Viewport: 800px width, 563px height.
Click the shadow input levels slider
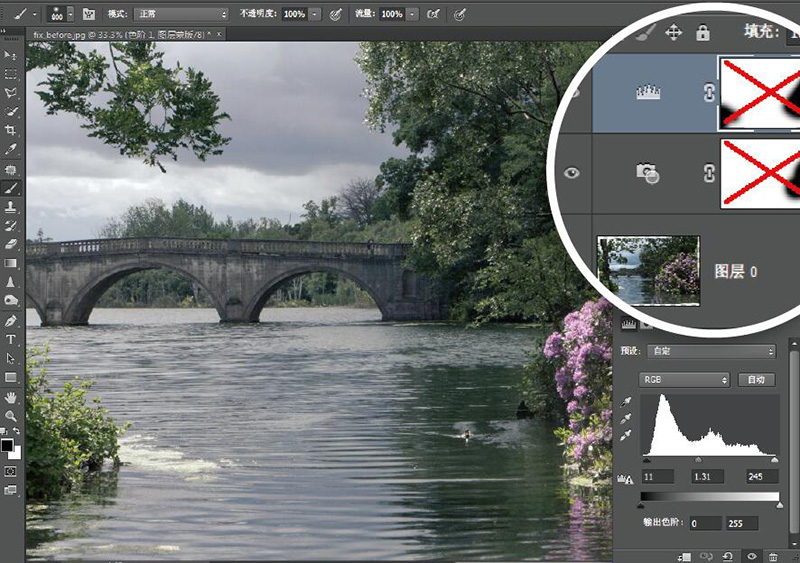coord(647,460)
